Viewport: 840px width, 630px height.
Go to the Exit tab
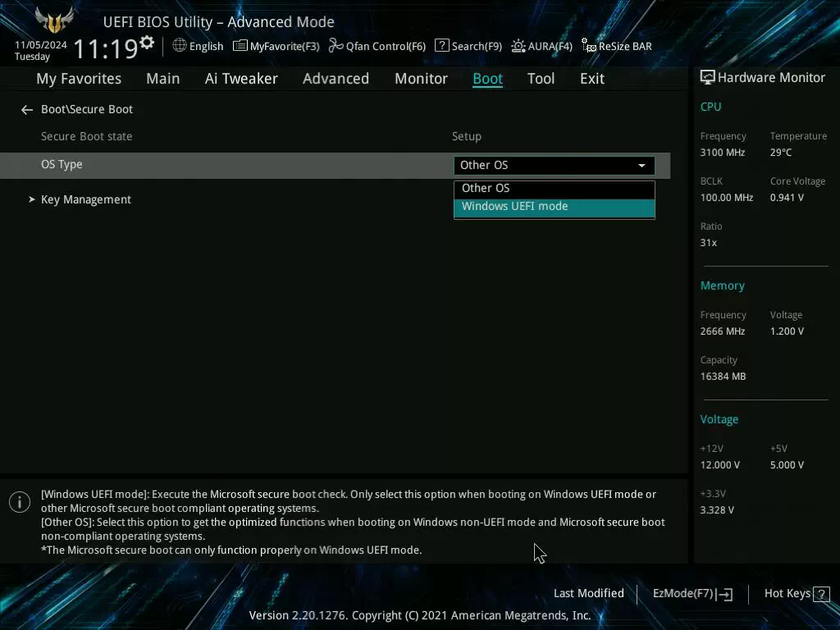[x=592, y=79]
